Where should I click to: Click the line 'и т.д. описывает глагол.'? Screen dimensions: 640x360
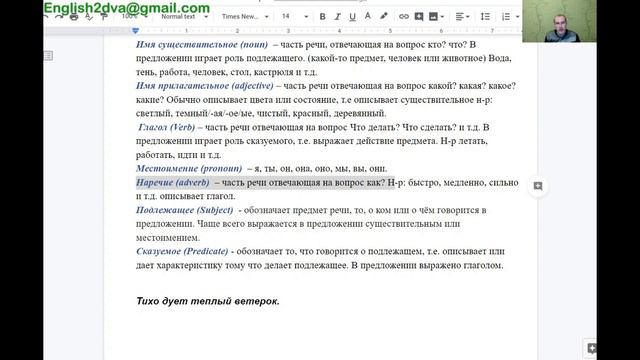186,196
